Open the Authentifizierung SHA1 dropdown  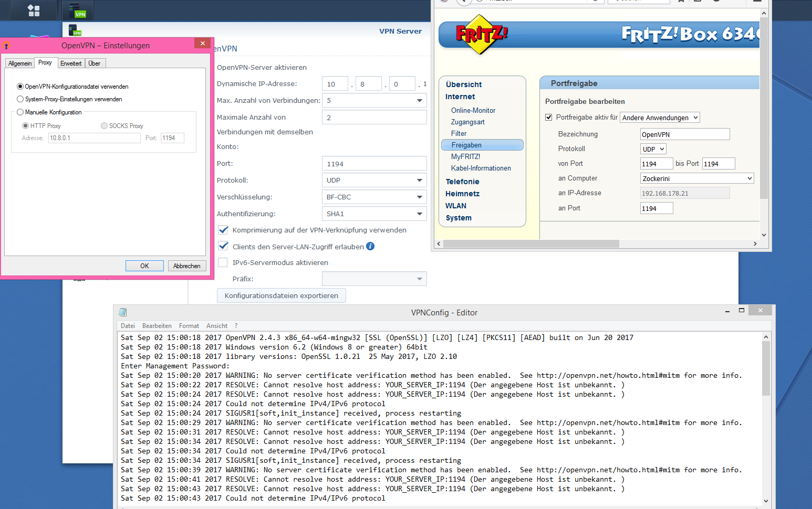pyautogui.click(x=374, y=214)
